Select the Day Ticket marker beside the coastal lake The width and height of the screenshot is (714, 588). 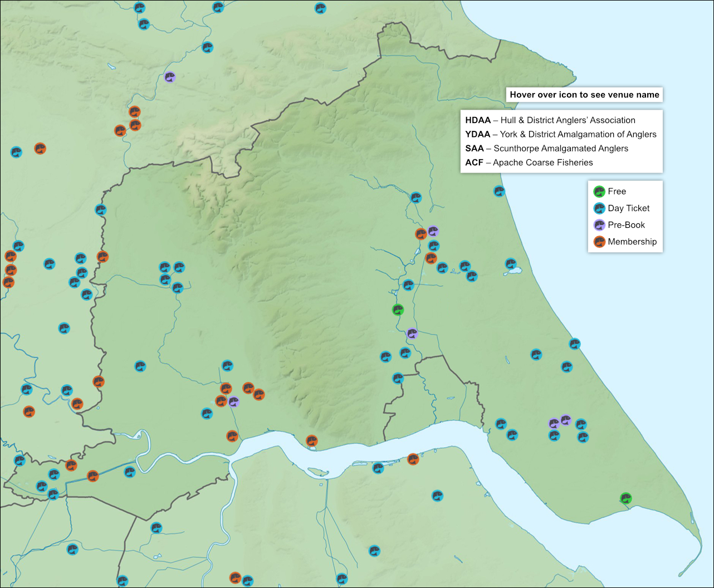tap(511, 264)
